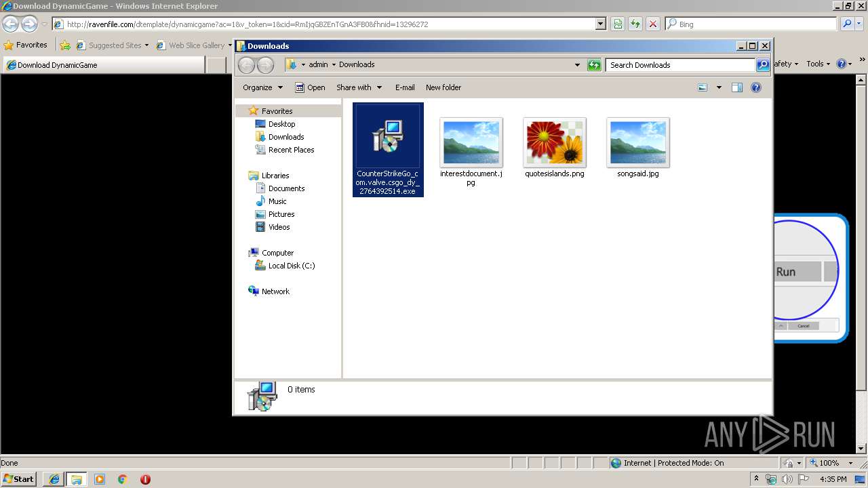Select Recent Places in navigation pane

pyautogui.click(x=291, y=150)
